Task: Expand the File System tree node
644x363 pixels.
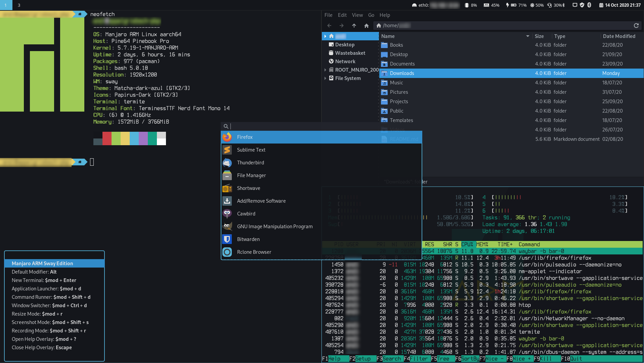Action: pos(325,78)
